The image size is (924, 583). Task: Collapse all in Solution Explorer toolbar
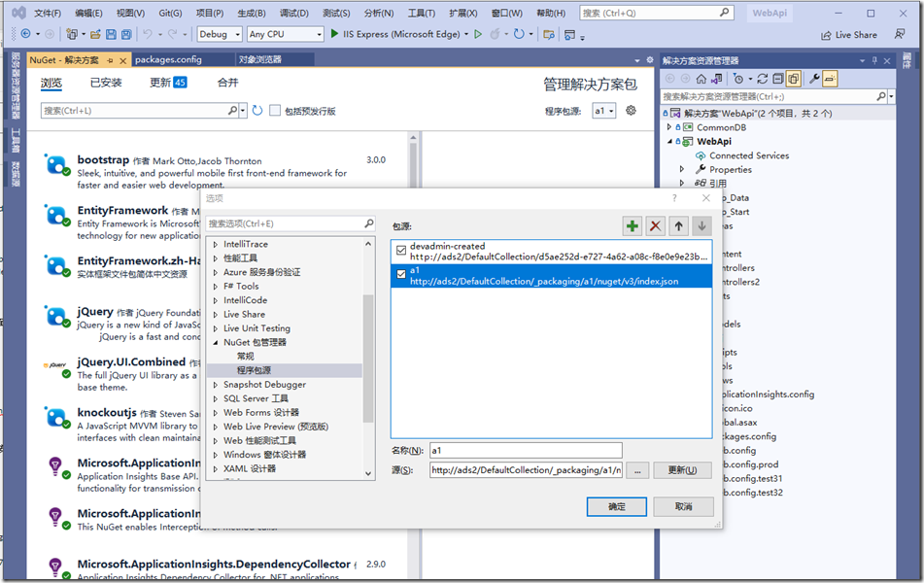(x=778, y=79)
